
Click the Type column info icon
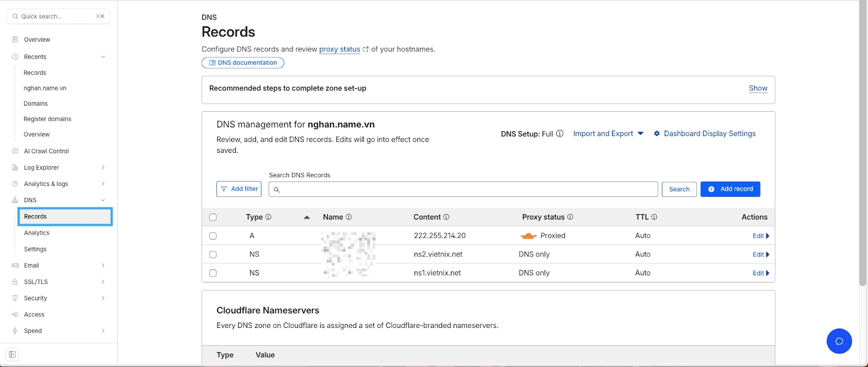(269, 217)
